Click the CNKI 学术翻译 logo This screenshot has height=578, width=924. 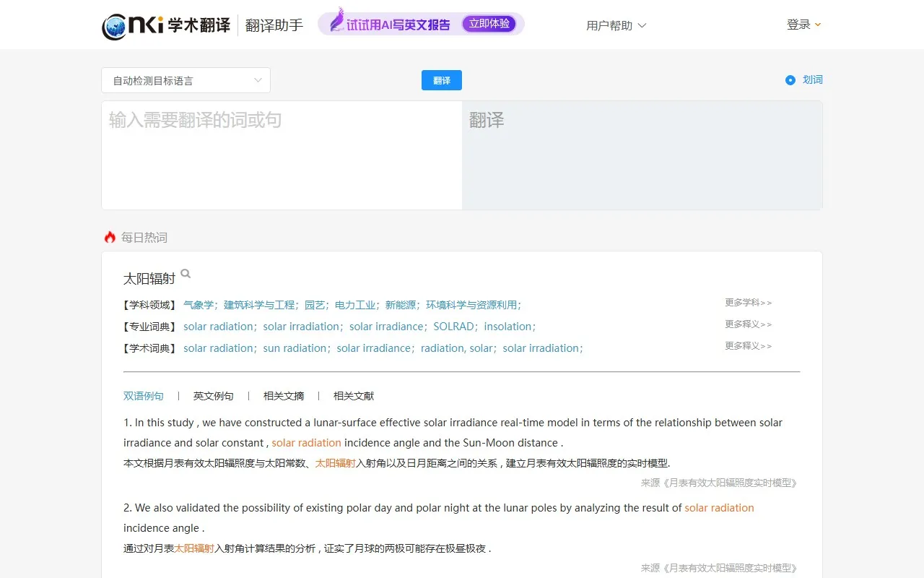(x=166, y=25)
